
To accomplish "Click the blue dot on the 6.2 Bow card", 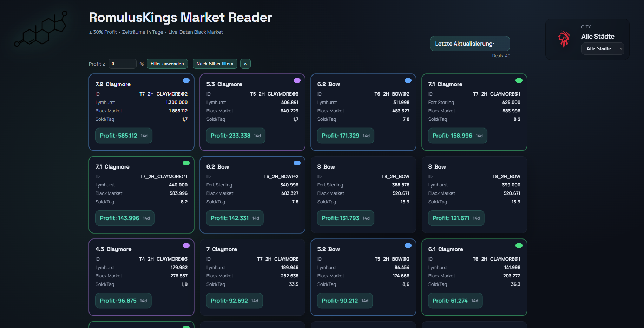I will coord(408,80).
